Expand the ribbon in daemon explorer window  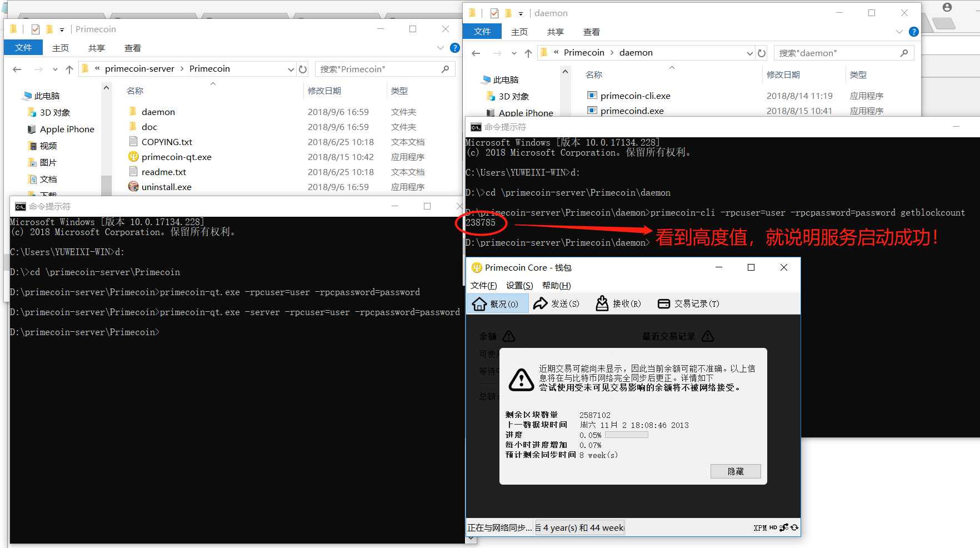[x=899, y=32]
